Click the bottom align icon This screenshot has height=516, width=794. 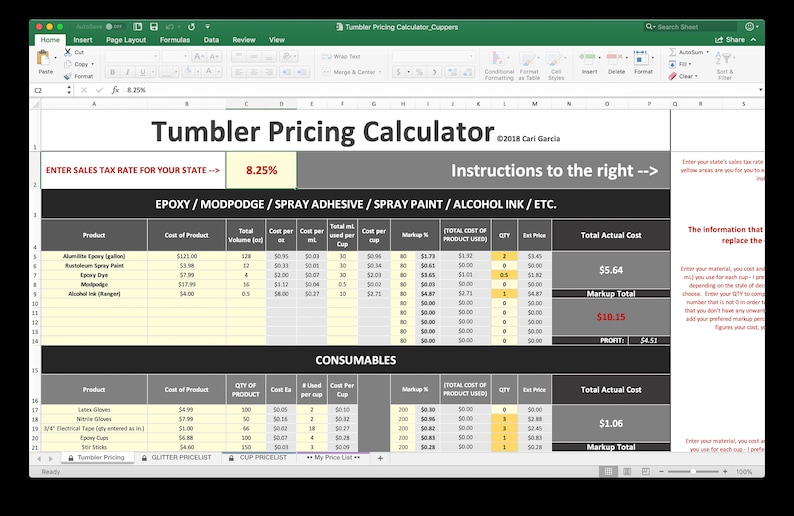tap(268, 56)
